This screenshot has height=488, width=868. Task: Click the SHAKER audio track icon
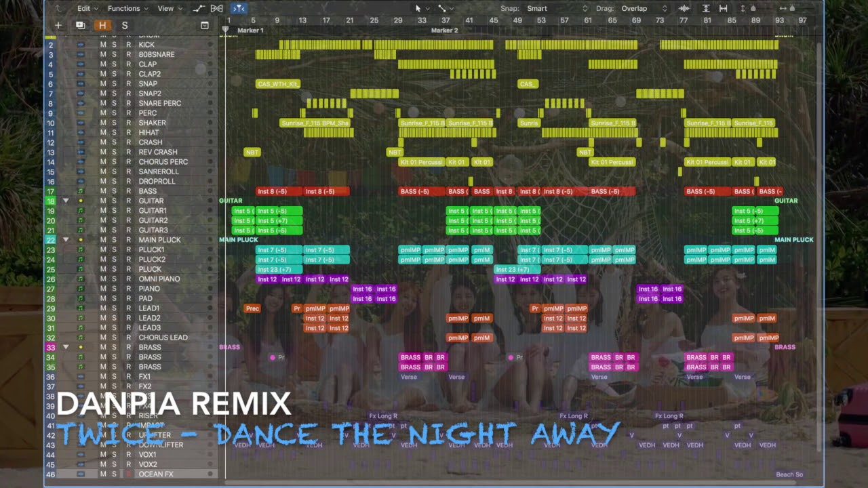tap(81, 123)
